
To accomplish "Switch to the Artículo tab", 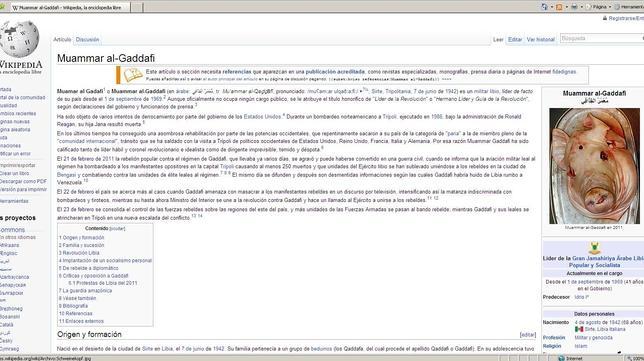I will (62, 39).
